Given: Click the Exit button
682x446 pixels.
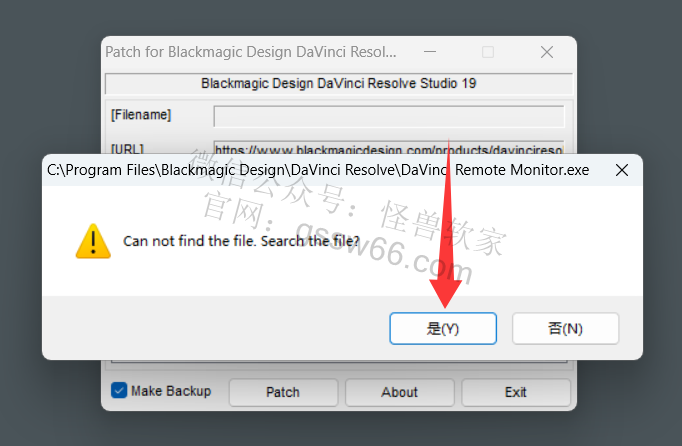Looking at the screenshot, I should [x=516, y=392].
